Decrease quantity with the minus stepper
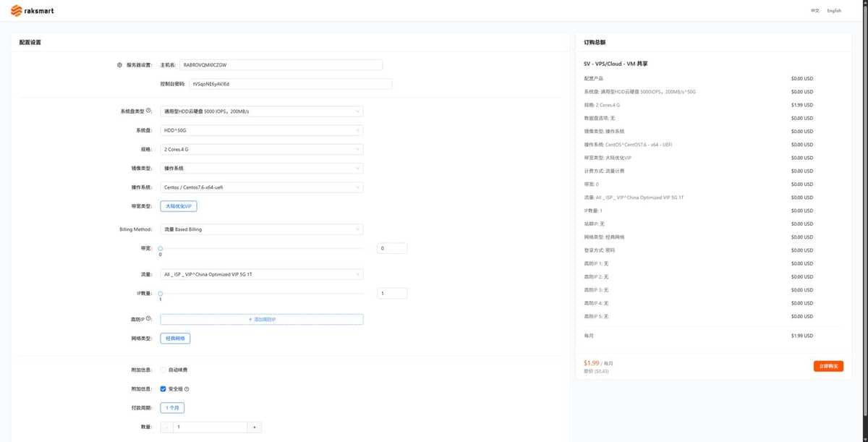 (167, 428)
